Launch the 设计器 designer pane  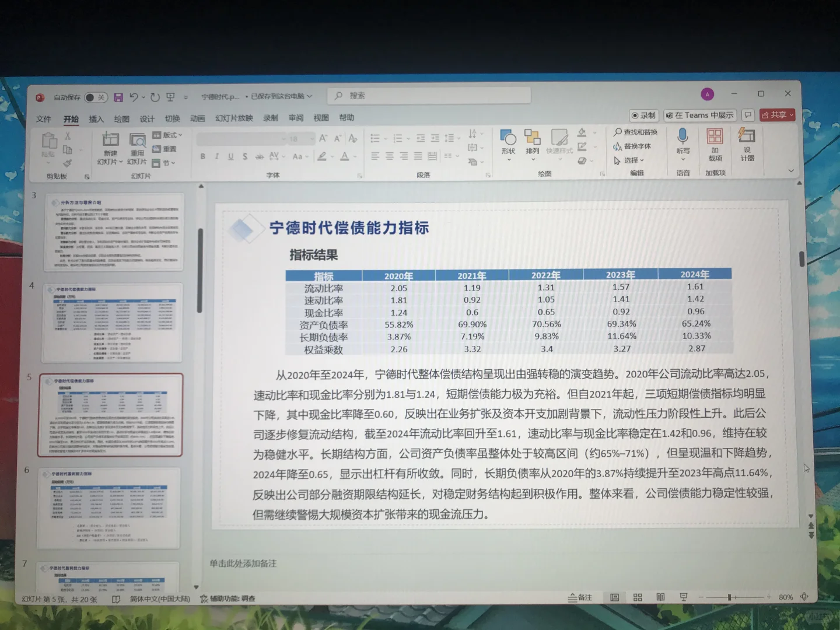tap(747, 145)
